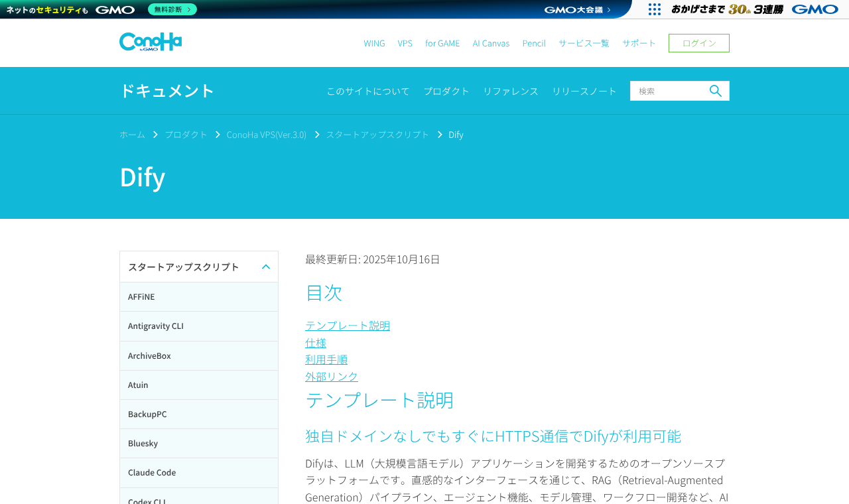Open サービス一覧 in the top navigation

(584, 43)
